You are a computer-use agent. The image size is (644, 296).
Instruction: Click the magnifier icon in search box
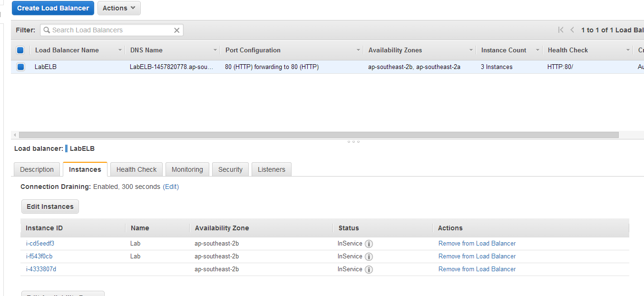coord(47,30)
